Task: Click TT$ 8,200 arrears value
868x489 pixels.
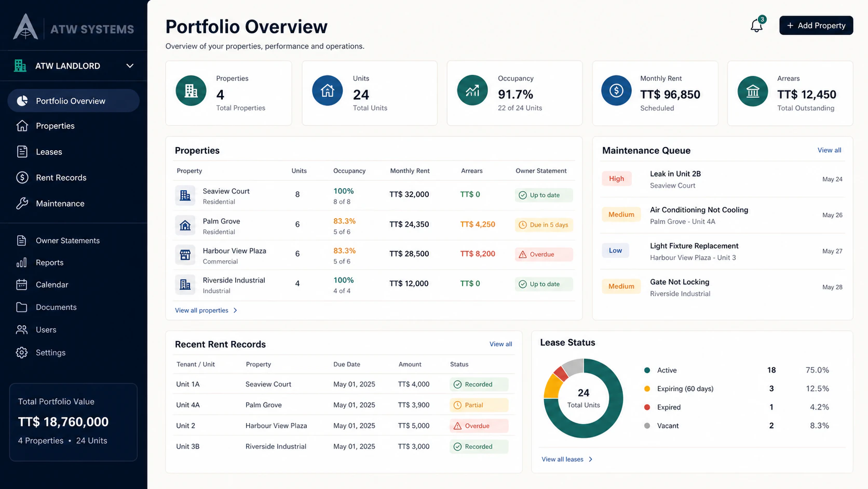Action: coord(478,254)
